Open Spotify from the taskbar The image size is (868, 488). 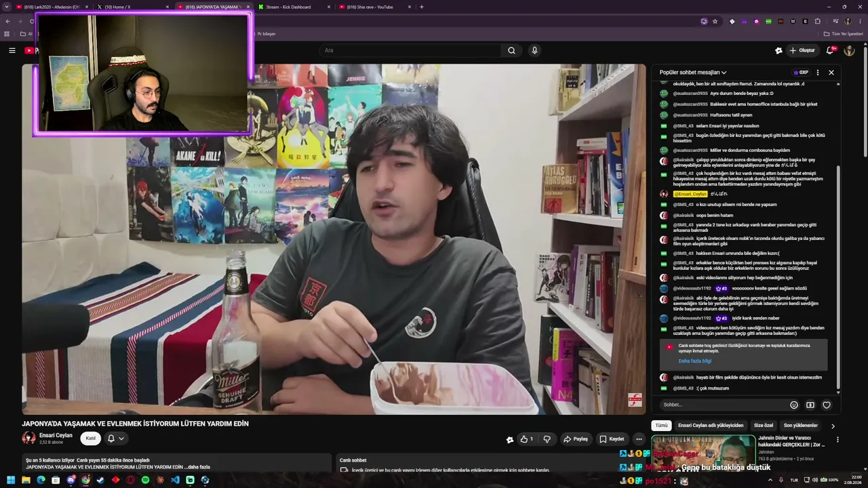click(x=145, y=480)
